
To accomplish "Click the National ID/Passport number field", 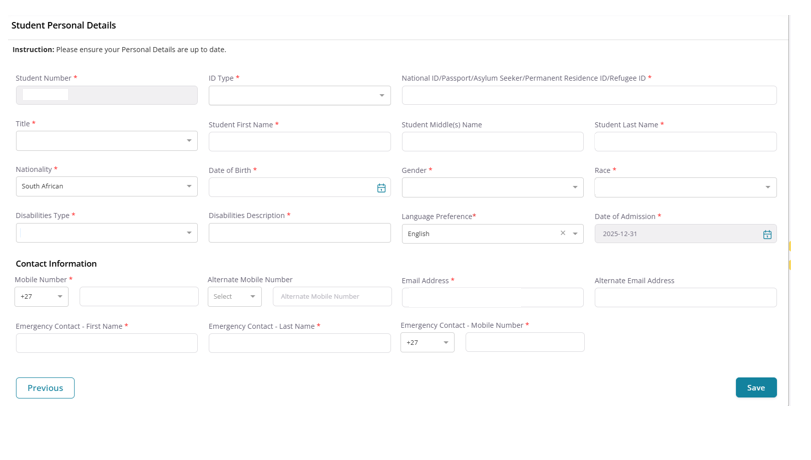I will pyautogui.click(x=589, y=96).
